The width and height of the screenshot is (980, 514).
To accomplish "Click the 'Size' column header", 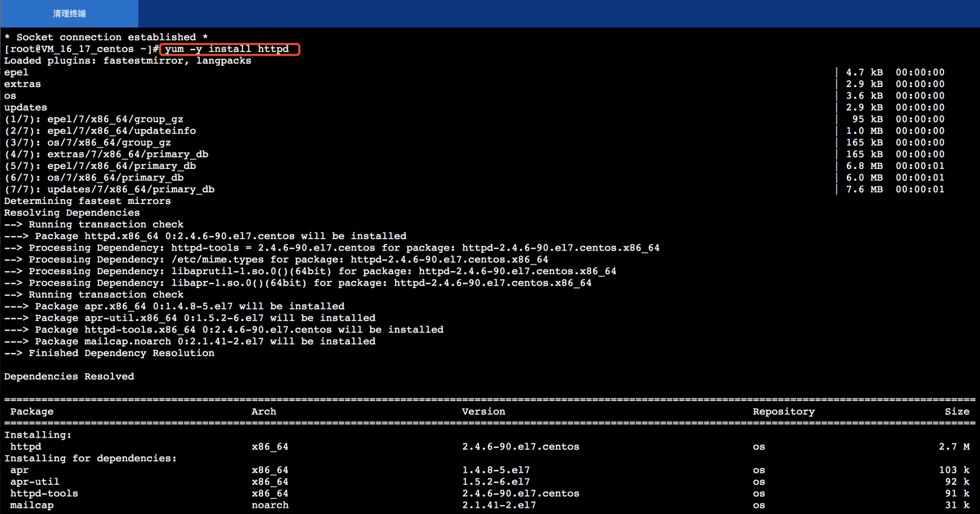I will 957,412.
